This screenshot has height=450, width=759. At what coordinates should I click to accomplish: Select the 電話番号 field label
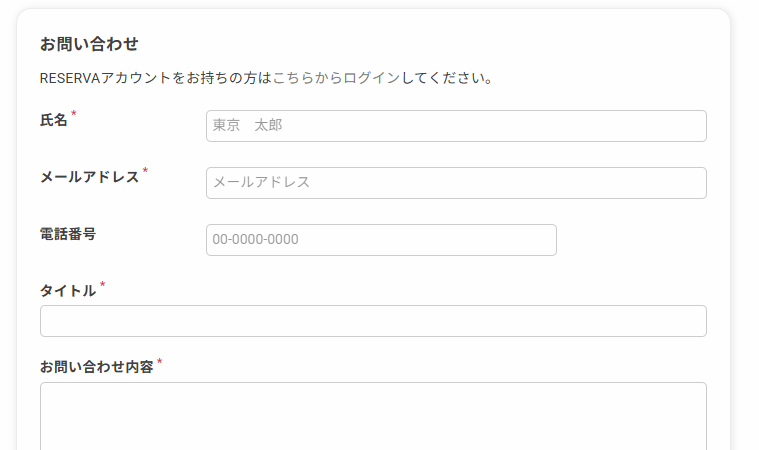(x=68, y=234)
